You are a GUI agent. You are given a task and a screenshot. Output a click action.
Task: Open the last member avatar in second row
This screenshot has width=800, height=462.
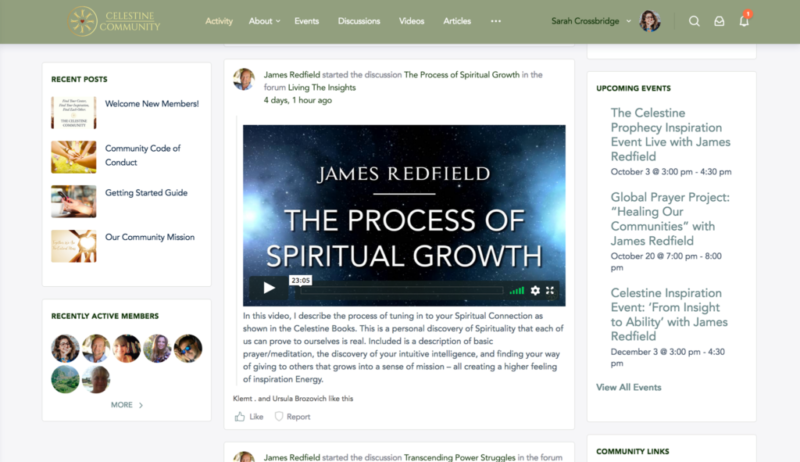click(96, 379)
